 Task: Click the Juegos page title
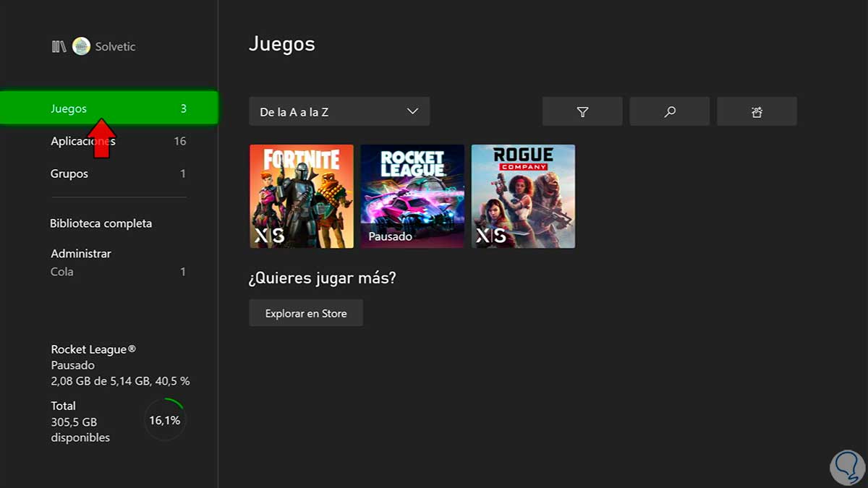(282, 45)
